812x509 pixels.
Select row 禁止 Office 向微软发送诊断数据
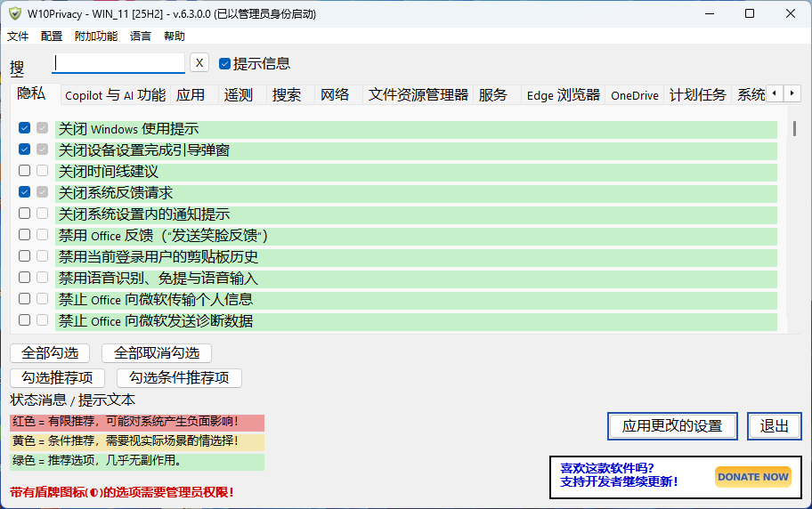click(x=416, y=321)
